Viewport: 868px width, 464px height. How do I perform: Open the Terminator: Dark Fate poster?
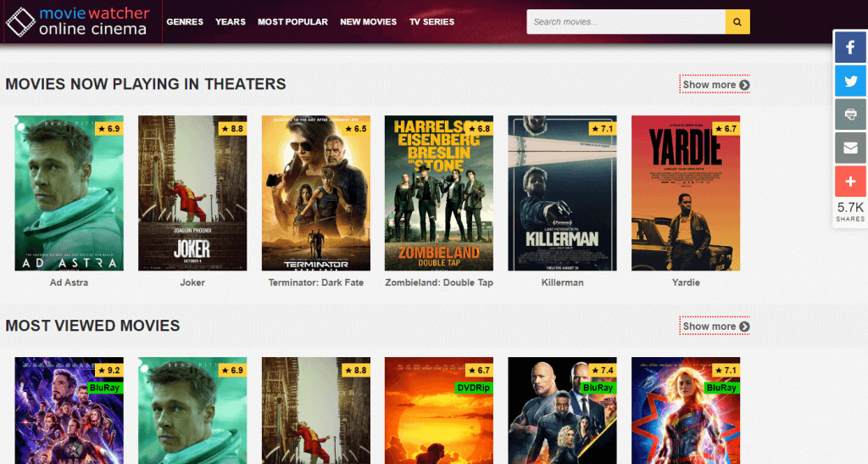click(x=316, y=193)
